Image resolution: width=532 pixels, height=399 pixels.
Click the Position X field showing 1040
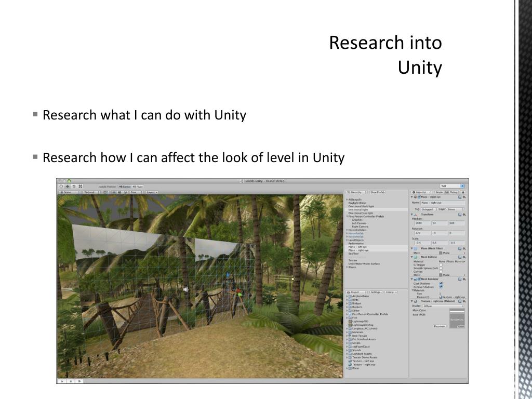click(422, 223)
